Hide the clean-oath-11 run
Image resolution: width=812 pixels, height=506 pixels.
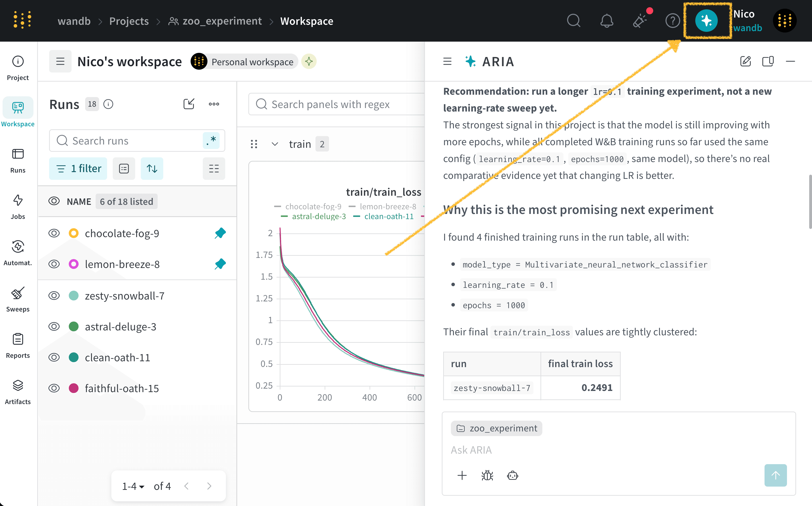point(54,357)
